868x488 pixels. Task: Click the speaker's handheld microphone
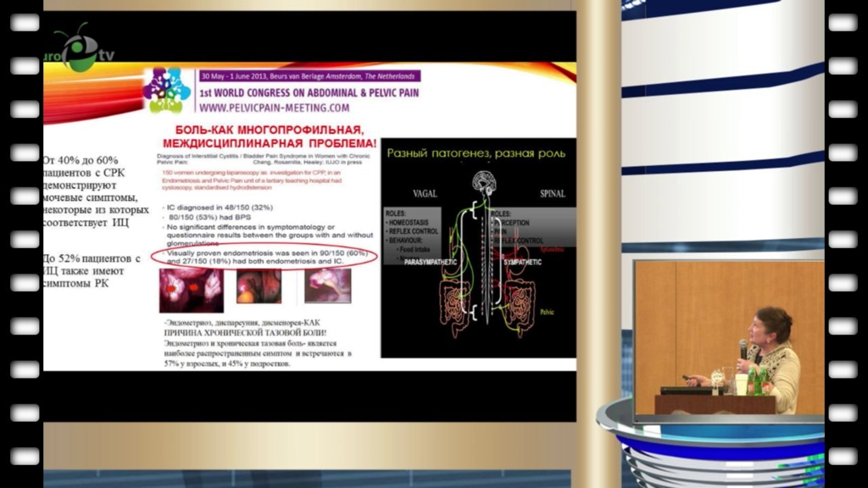click(x=743, y=349)
